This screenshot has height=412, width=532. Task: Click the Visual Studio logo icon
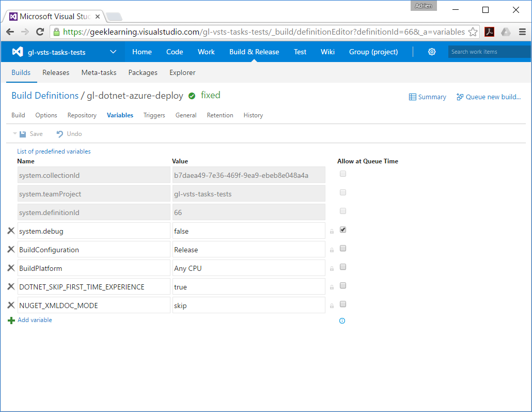pyautogui.click(x=18, y=52)
